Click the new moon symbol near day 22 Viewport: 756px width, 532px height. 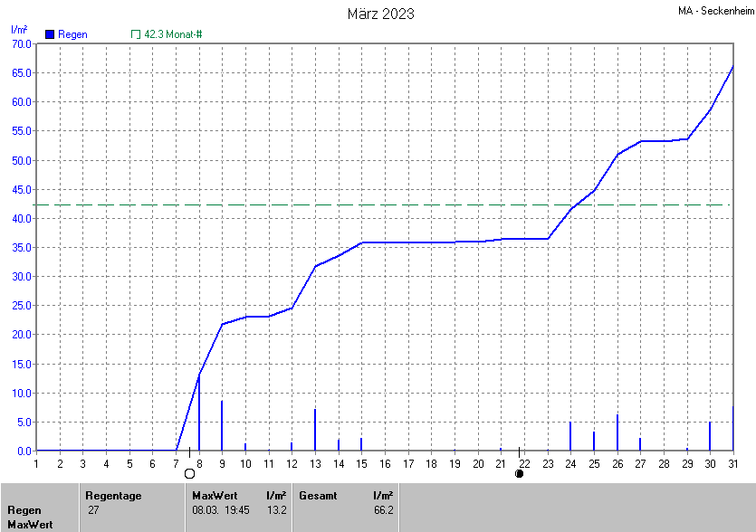click(519, 473)
